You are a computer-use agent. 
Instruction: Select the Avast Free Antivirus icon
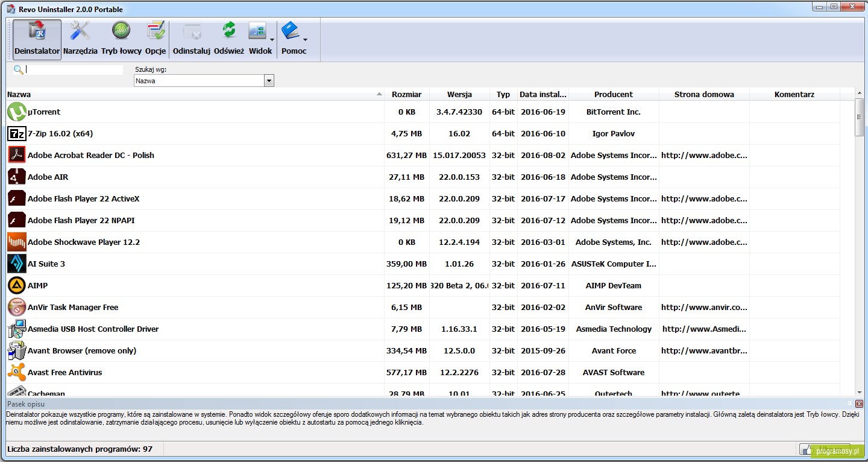click(x=17, y=372)
